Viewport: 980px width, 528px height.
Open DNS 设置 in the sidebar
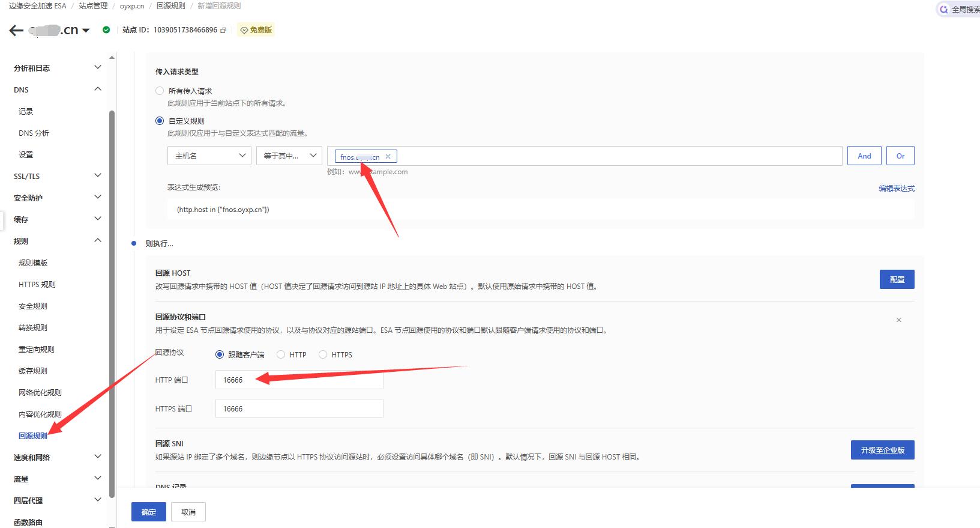[26, 155]
